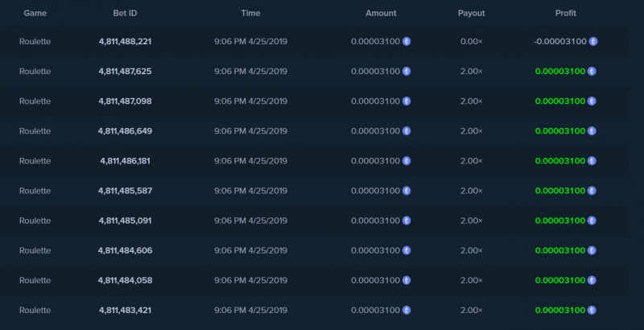Screen dimensions: 644x330
Task: Click the amount value for bet 4,811,487,625
Action: click(x=375, y=72)
